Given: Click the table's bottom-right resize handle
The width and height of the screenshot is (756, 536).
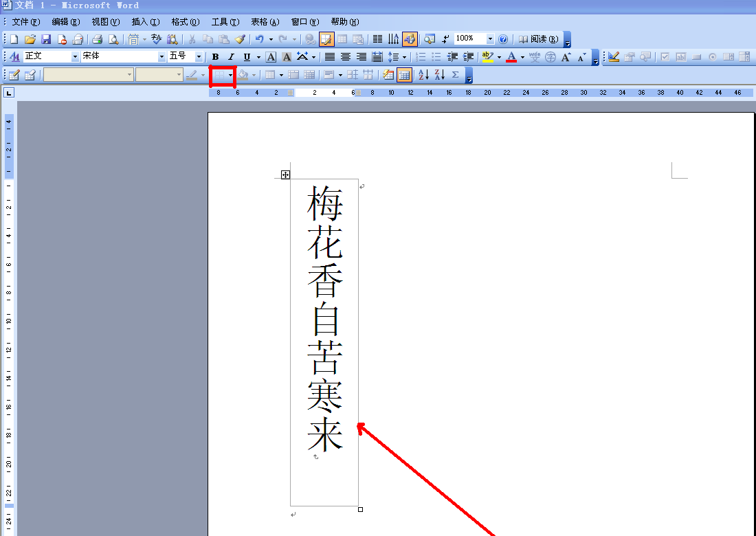Looking at the screenshot, I should click(361, 509).
